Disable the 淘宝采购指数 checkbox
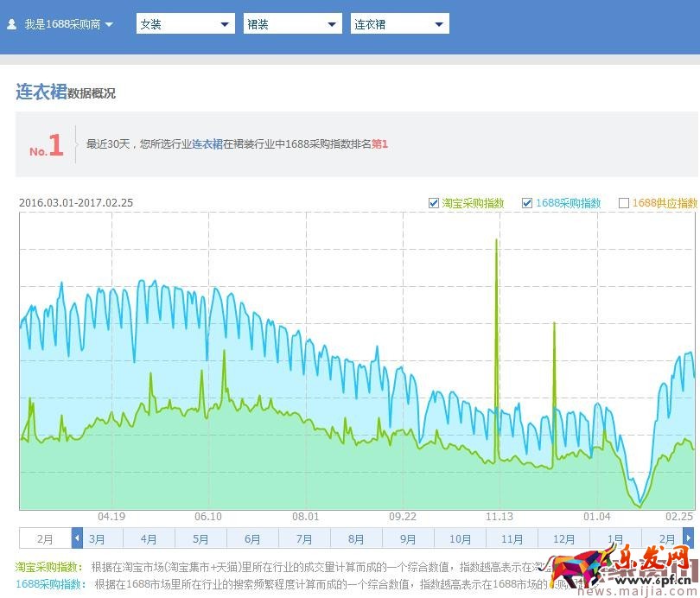This screenshot has height=598, width=700. pos(434,203)
